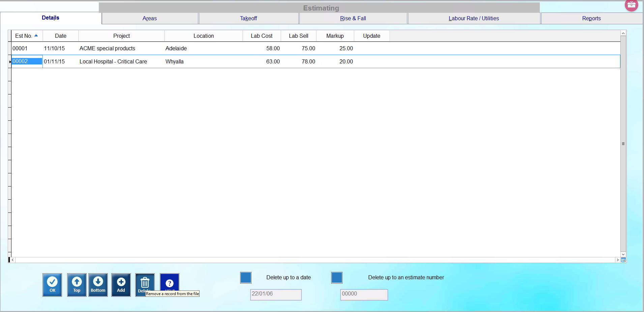Click the estimate number field 00000
This screenshot has width=644, height=312.
point(364,294)
